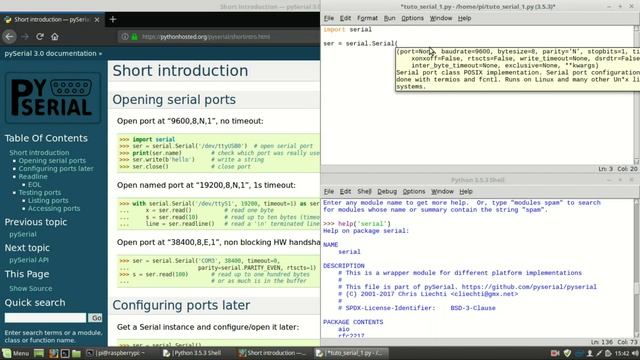The height and width of the screenshot is (360, 640).
Task: Open Window menu in Python Shell window
Action: [442, 191]
